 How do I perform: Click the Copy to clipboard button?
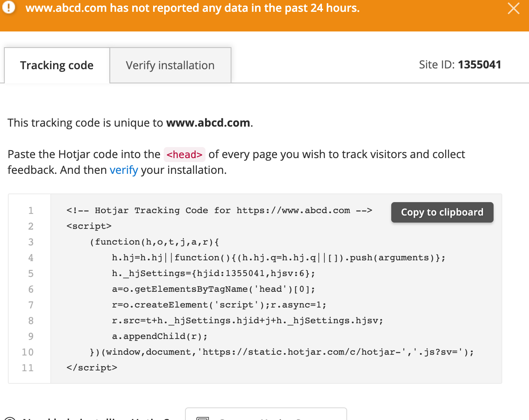[x=442, y=212]
